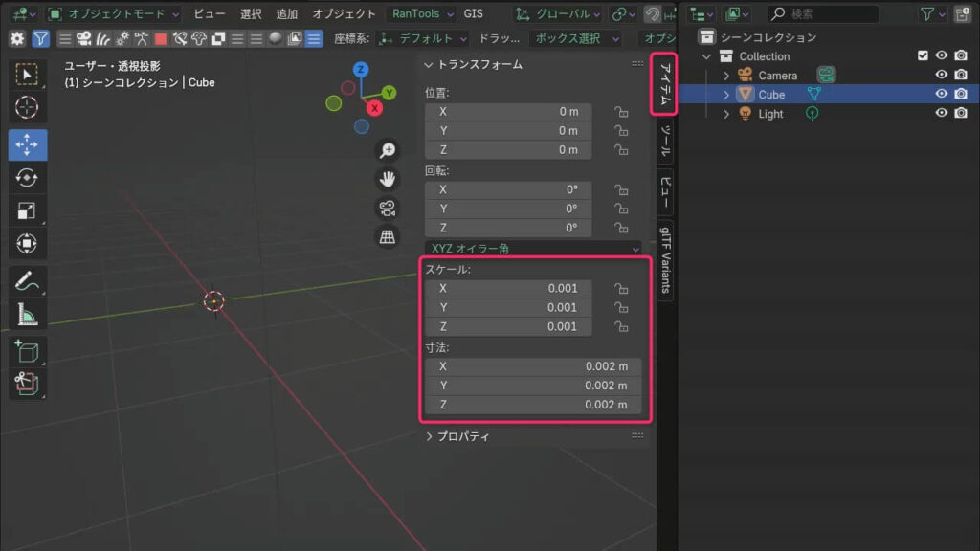980x551 pixels.
Task: Open the View menu in viewport header
Action: coord(210,13)
